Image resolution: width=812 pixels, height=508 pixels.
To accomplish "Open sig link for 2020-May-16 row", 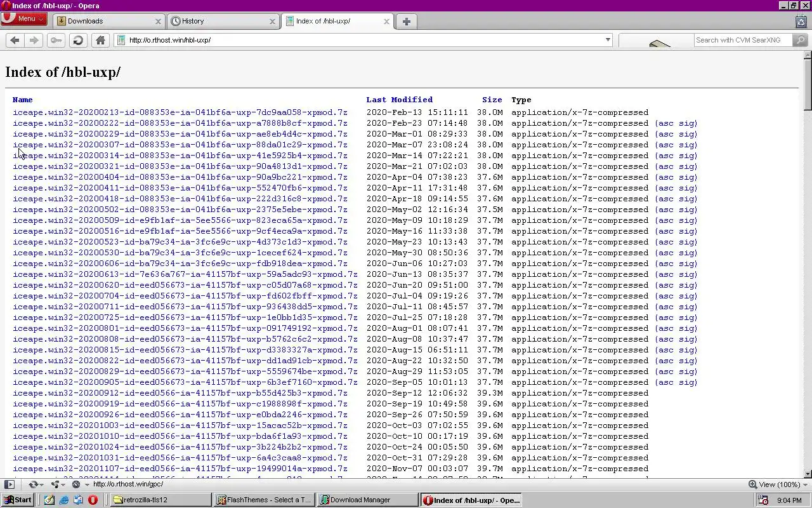I will click(x=686, y=231).
